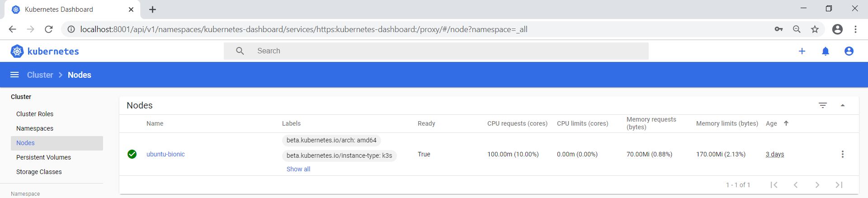This screenshot has height=198, width=868.
Task: Open the ubuntu-bionic node link
Action: coord(165,154)
